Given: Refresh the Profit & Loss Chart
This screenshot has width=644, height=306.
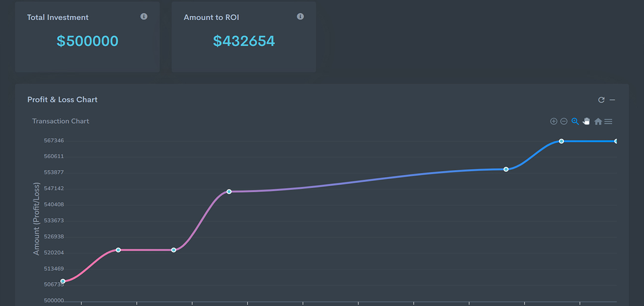Looking at the screenshot, I should (601, 100).
